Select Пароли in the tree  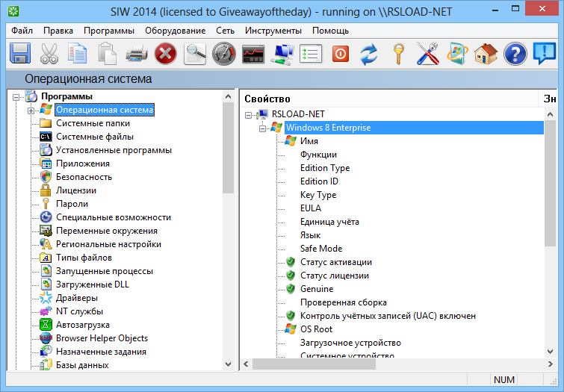point(72,204)
